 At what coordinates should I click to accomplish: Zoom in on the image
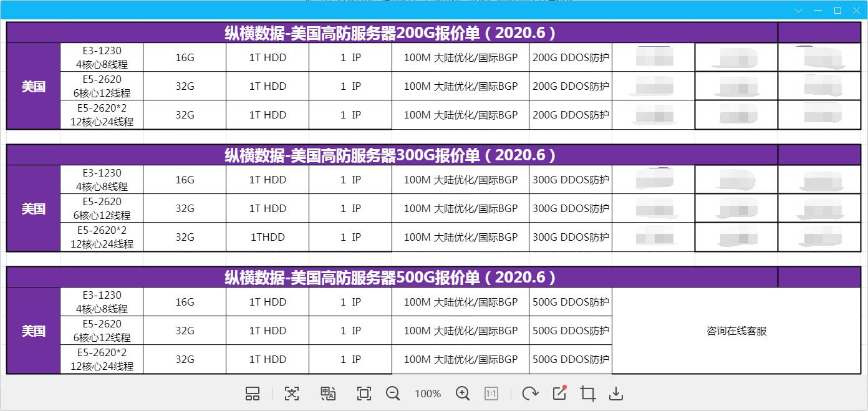point(463,394)
